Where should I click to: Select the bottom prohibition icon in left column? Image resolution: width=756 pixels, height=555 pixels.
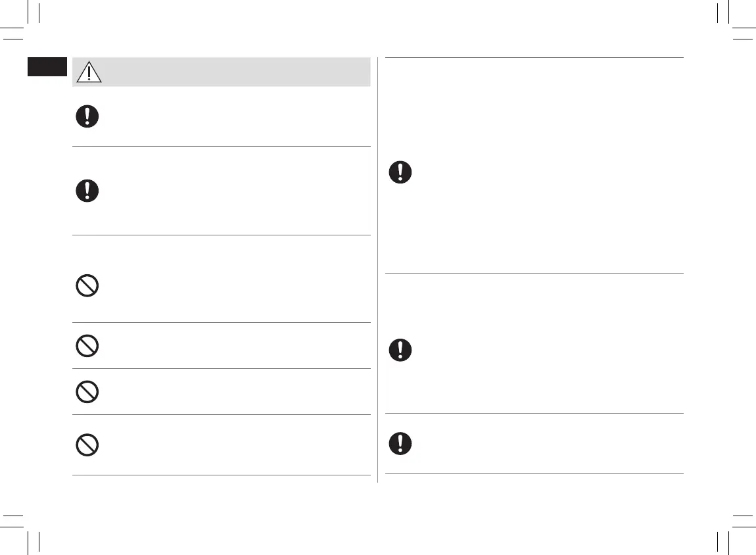(87, 445)
